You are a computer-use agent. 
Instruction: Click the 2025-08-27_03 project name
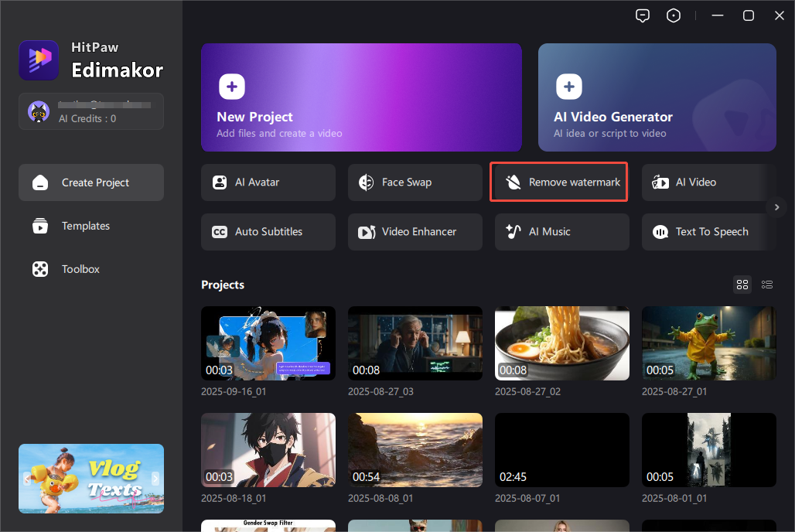tap(380, 391)
